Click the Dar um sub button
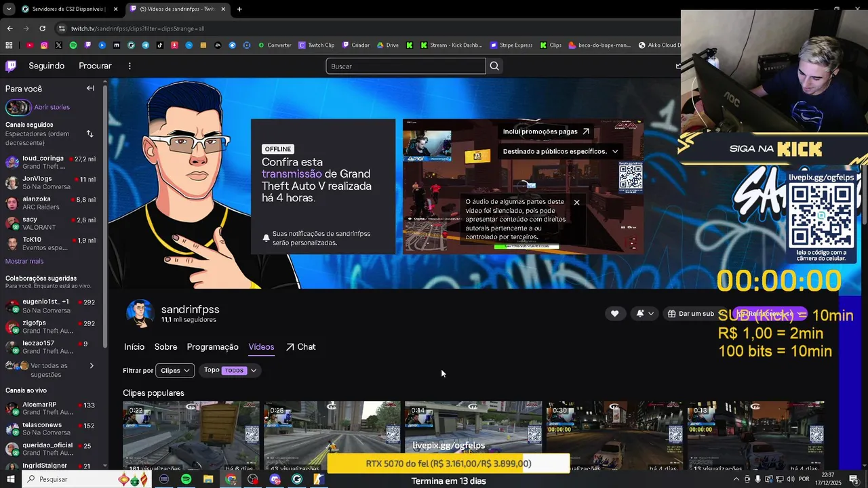Image resolution: width=868 pixels, height=488 pixels. pyautogui.click(x=690, y=313)
